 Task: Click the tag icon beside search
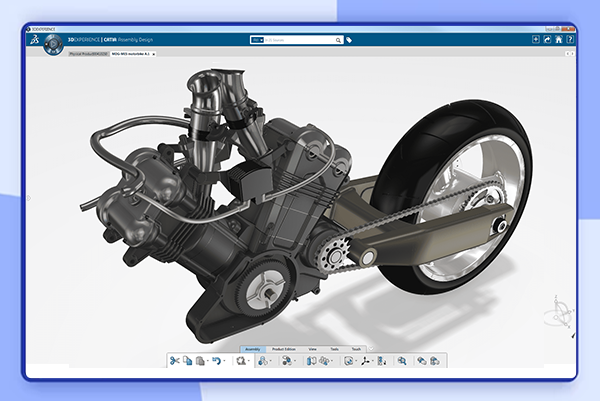pyautogui.click(x=349, y=40)
